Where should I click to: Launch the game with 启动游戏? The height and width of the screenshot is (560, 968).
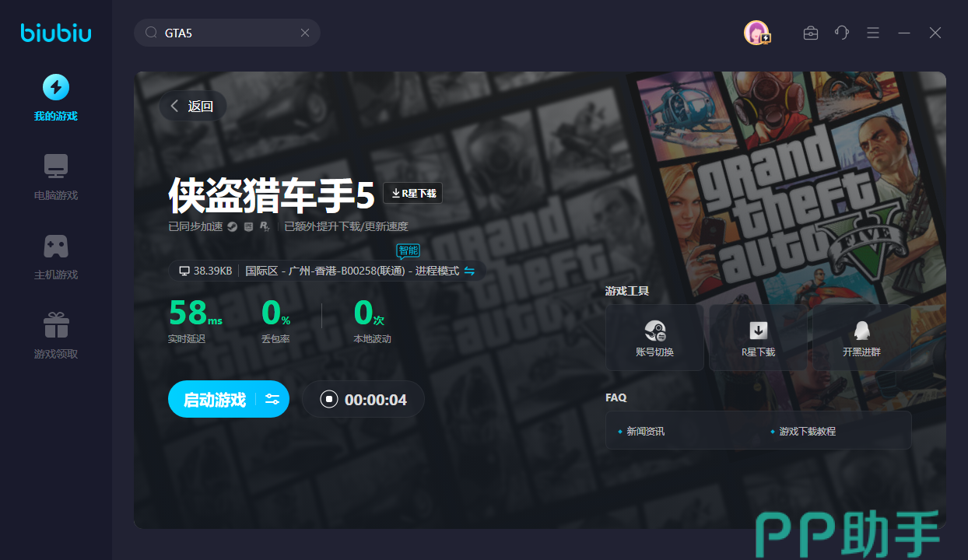pyautogui.click(x=215, y=400)
